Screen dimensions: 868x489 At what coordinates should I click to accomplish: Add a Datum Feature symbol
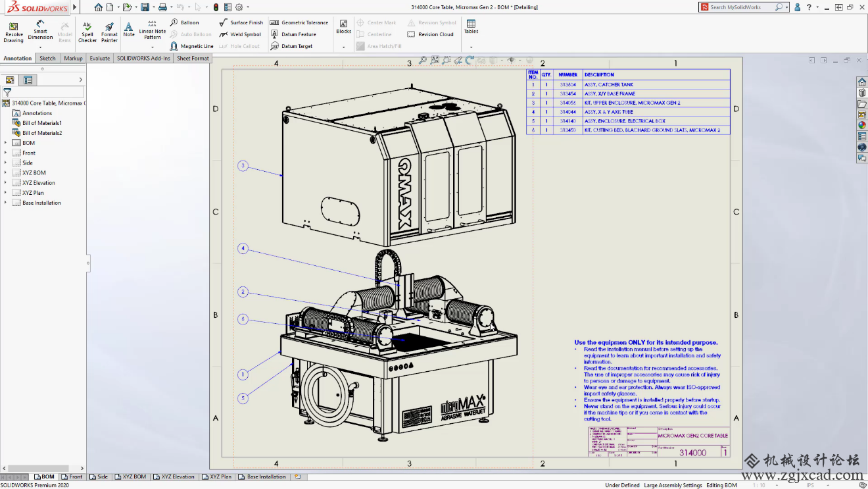(x=293, y=34)
